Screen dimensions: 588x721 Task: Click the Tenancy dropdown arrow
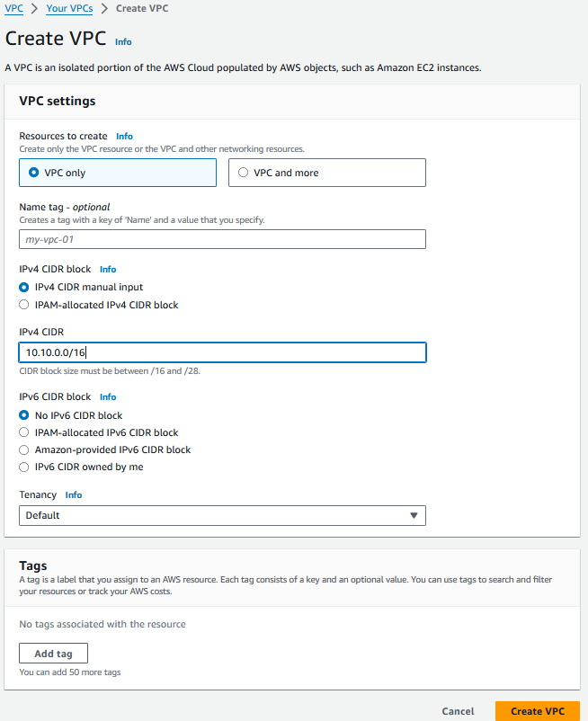point(414,515)
